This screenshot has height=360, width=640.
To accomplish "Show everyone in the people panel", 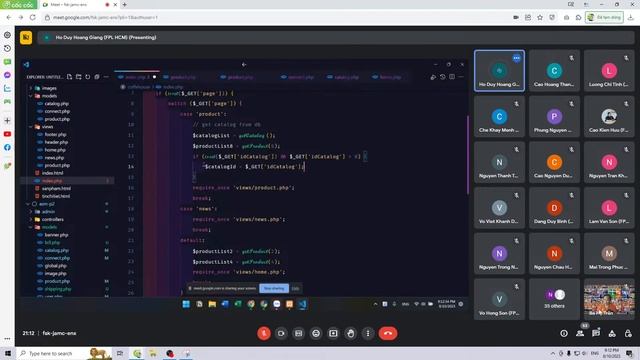I will [x=580, y=333].
